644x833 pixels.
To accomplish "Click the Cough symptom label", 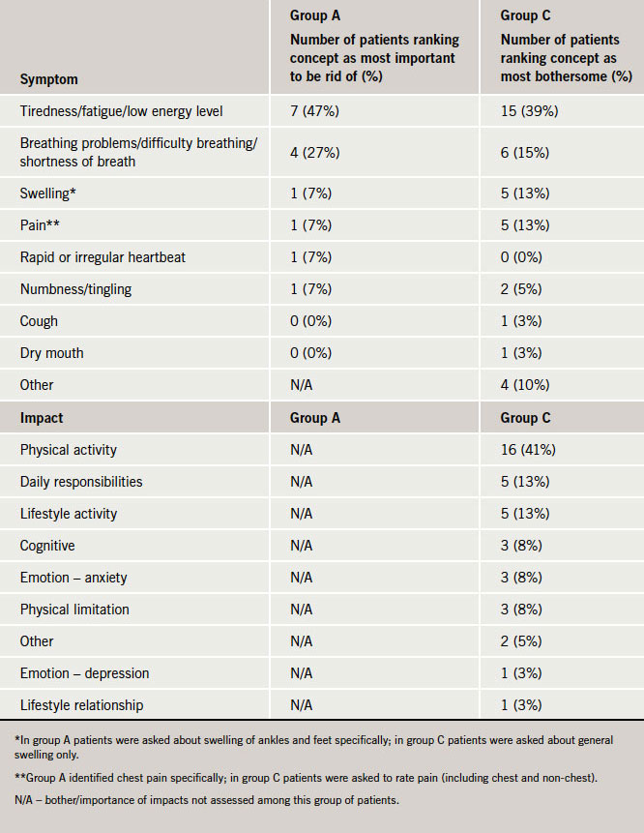I will (x=39, y=321).
